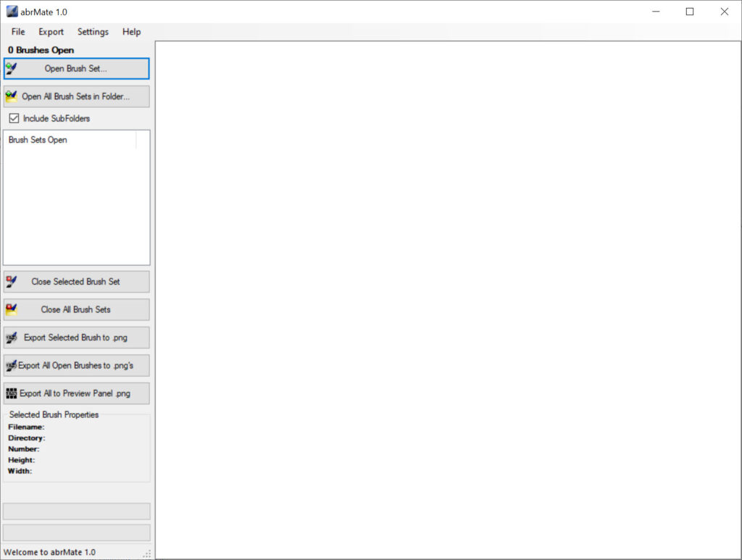Click the status bar resize grip
Screen dimensions: 742x560
(x=147, y=553)
